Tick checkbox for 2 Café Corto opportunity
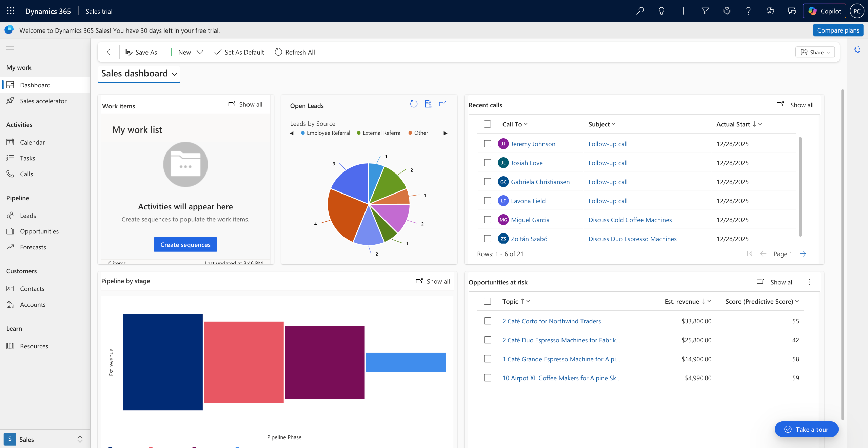Screen dimensions: 868x448 (x=487, y=321)
